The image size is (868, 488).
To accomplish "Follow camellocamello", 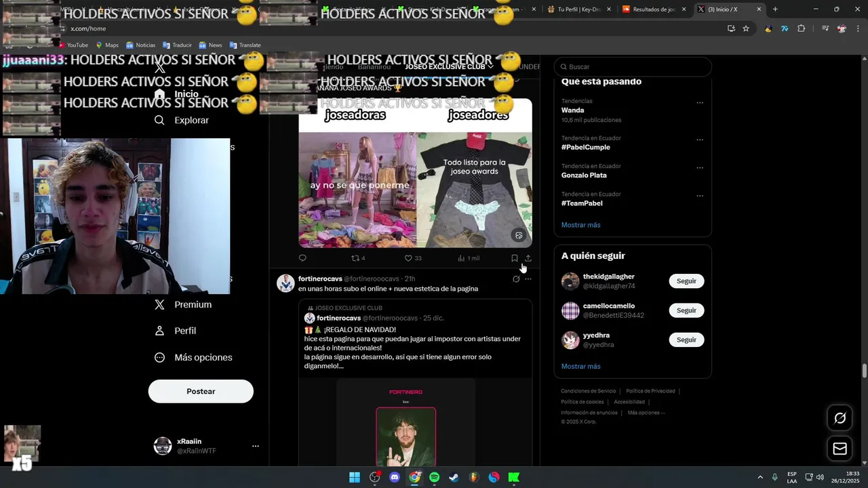I will click(x=686, y=310).
